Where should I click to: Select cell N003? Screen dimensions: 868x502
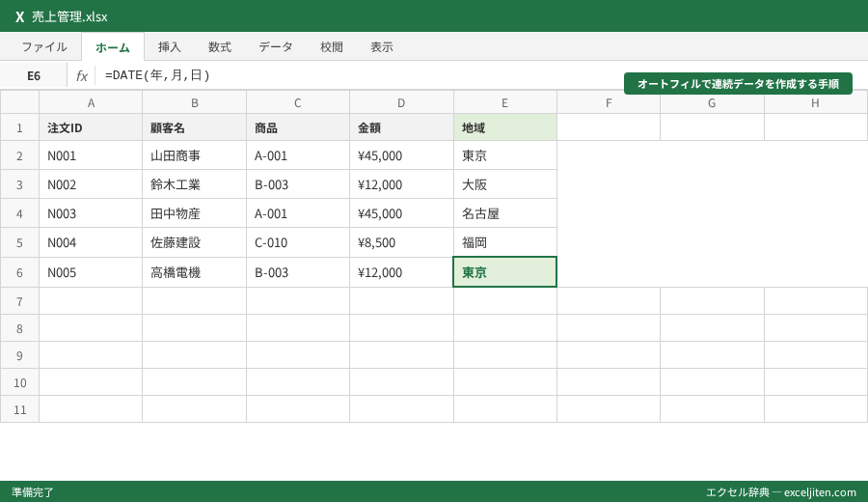click(x=91, y=212)
